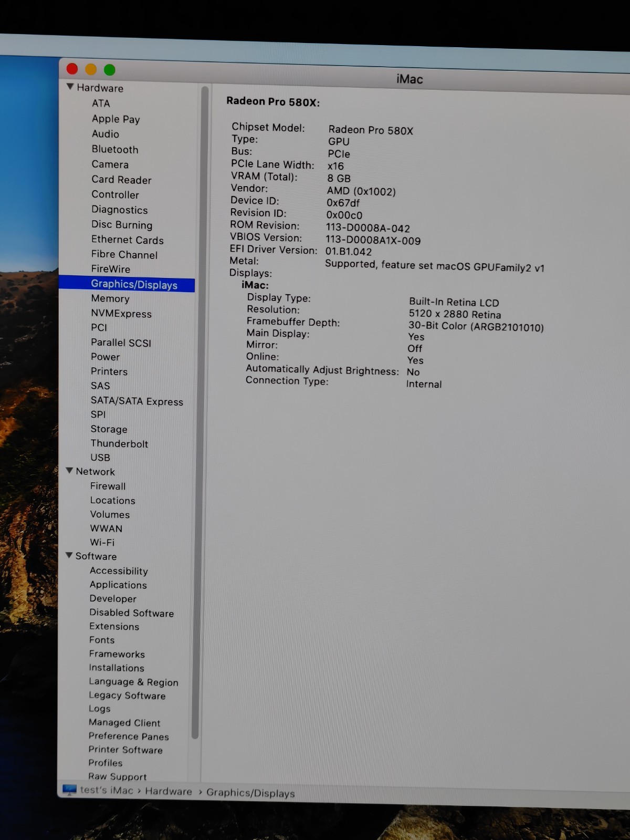Viewport: 630px width, 840px height.
Task: Select FireWire in sidebar
Action: pyautogui.click(x=111, y=269)
